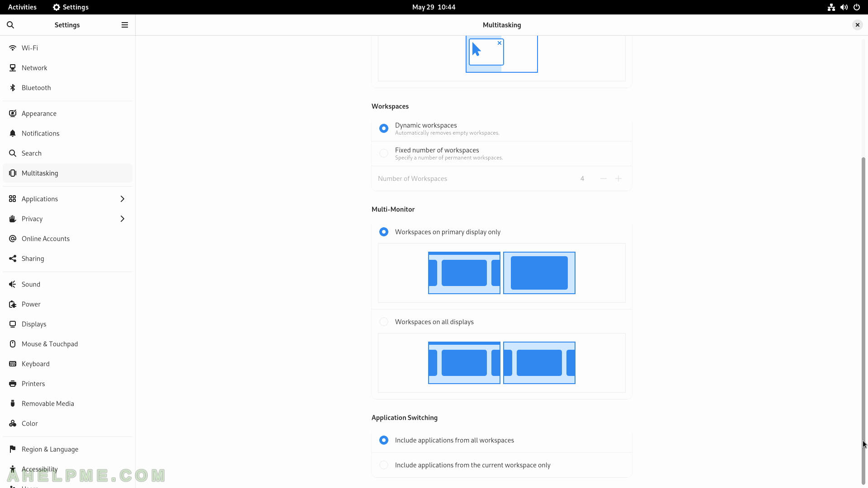Click the Multi-Monitor section heading
The width and height of the screenshot is (868, 488).
(x=393, y=209)
